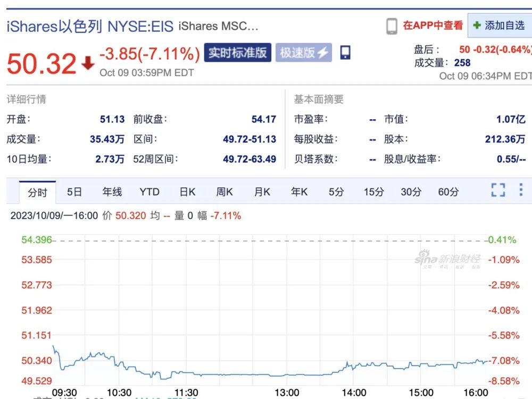
Task: Select the 分时 chart tab
Action: click(x=37, y=193)
